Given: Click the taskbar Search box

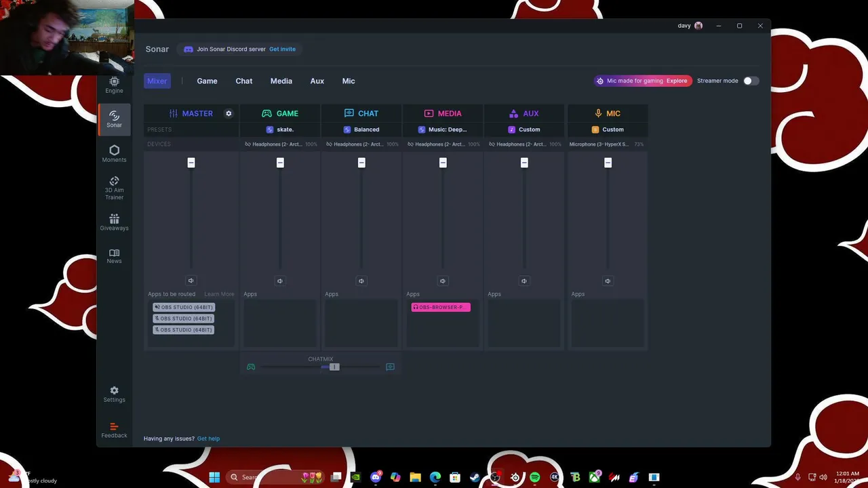Looking at the screenshot, I should tap(277, 477).
